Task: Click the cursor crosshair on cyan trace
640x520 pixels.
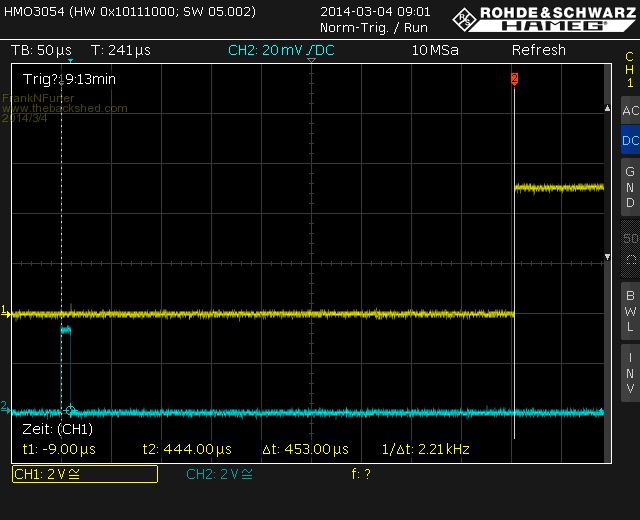Action: (69, 409)
